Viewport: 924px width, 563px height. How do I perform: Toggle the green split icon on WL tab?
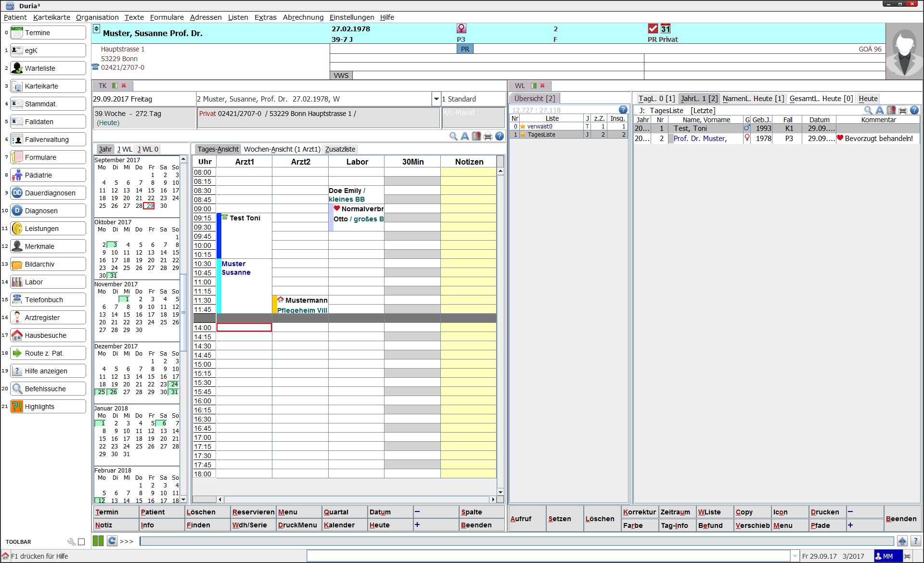(x=533, y=86)
